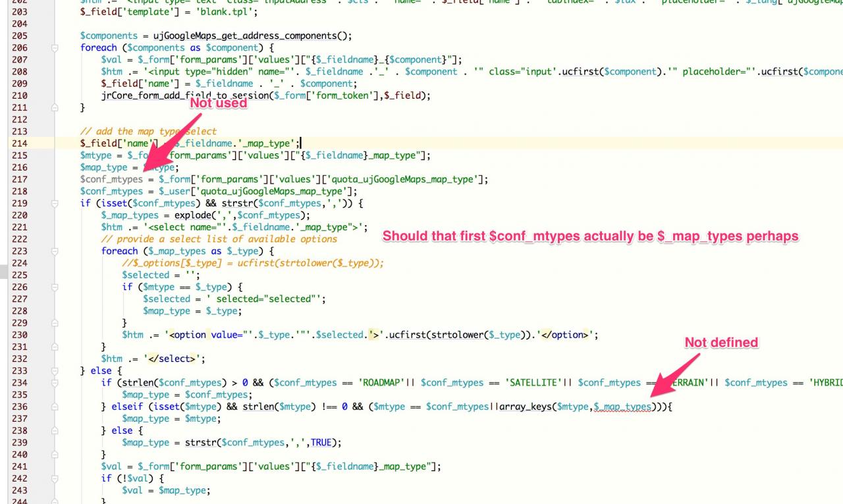Select line number 214 in the gutter

pos(19,143)
